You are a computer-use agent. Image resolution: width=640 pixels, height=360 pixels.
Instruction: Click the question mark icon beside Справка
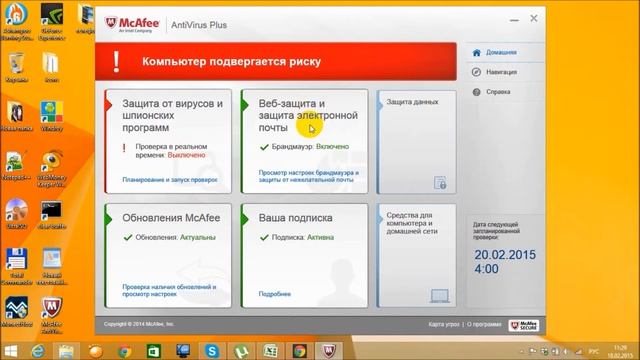(x=476, y=92)
